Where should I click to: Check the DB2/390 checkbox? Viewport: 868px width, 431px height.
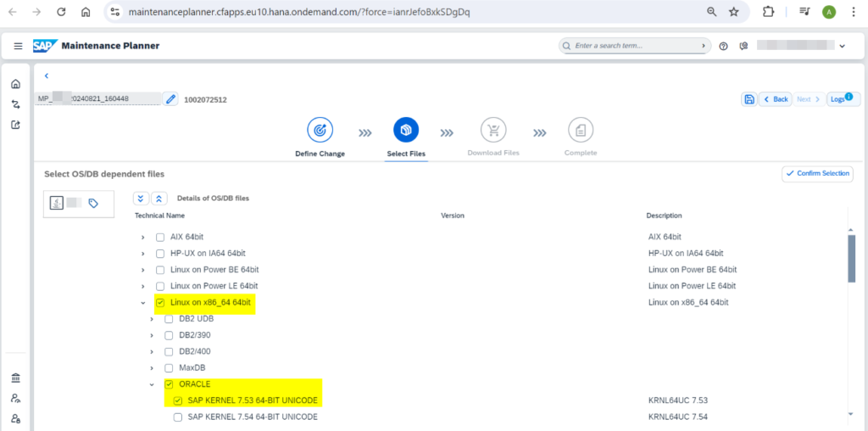point(169,335)
